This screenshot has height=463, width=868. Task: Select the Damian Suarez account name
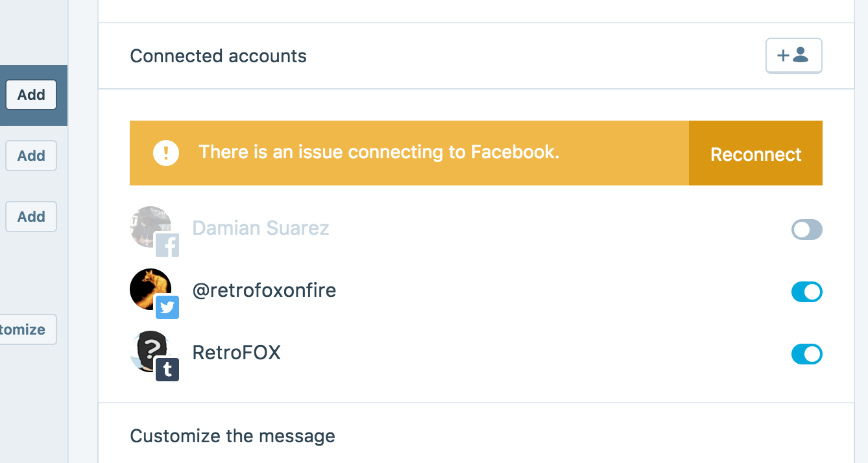[x=260, y=228]
